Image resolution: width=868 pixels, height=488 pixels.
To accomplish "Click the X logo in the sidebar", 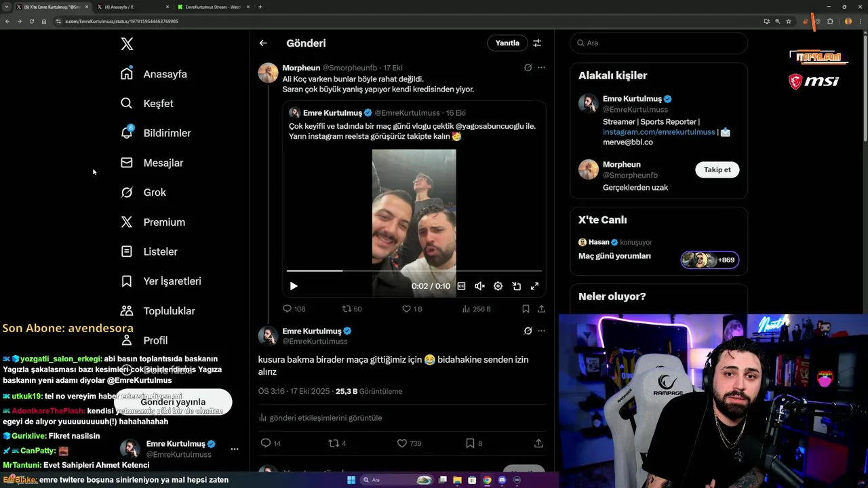I will [x=127, y=44].
